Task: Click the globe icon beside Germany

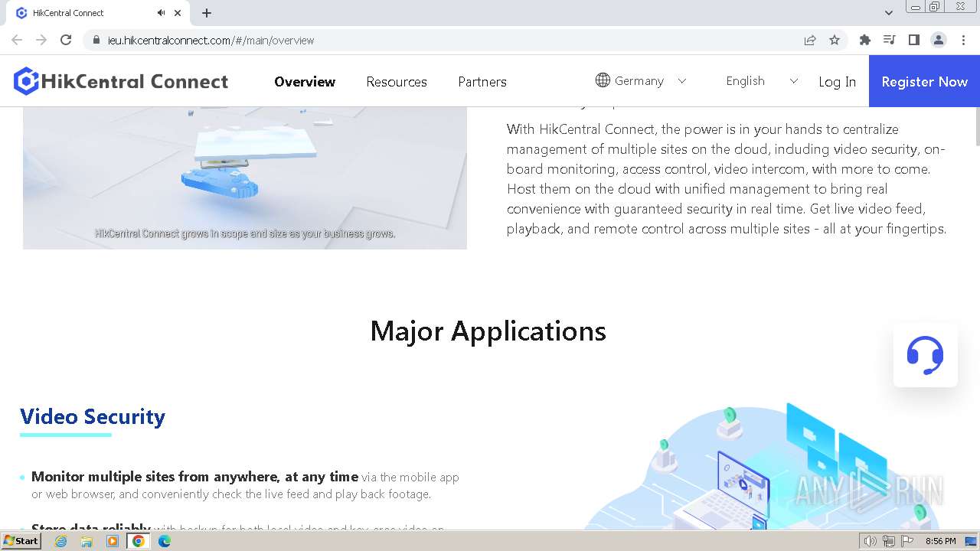Action: [603, 80]
